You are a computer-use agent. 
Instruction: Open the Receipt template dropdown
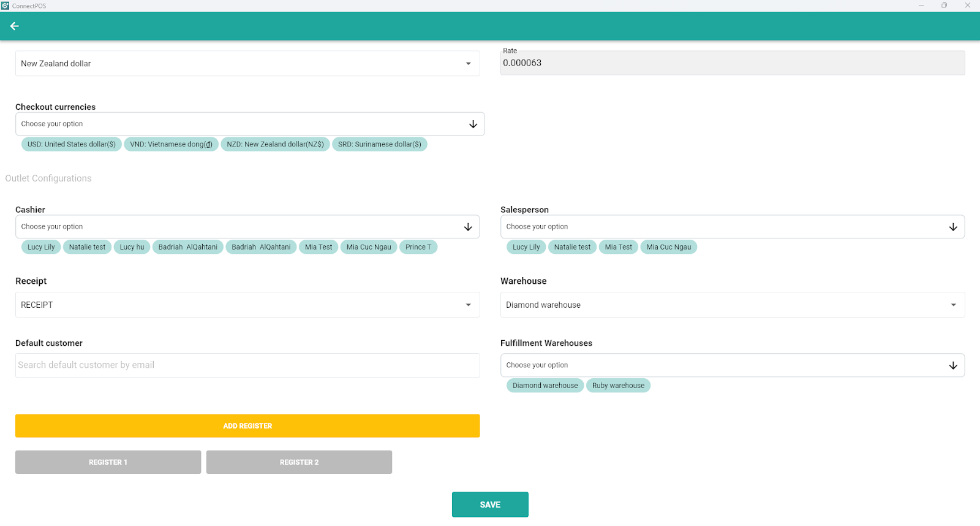[x=247, y=305]
